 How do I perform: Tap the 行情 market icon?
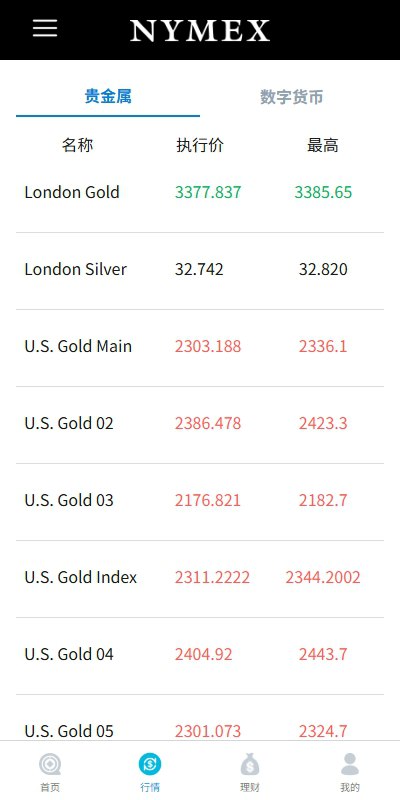pos(150,765)
